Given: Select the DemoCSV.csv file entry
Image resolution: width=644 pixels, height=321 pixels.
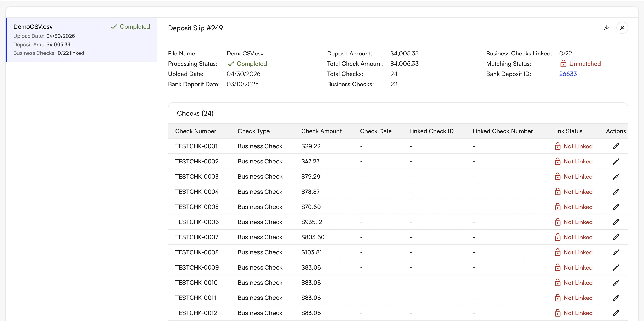Looking at the screenshot, I should click(81, 39).
